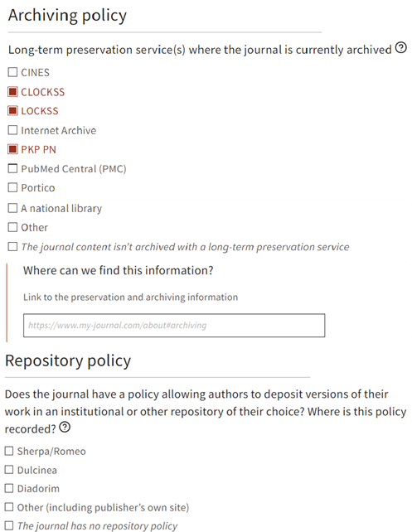Open help icon for long-term preservation services
This screenshot has height=532, width=412.
400,47
